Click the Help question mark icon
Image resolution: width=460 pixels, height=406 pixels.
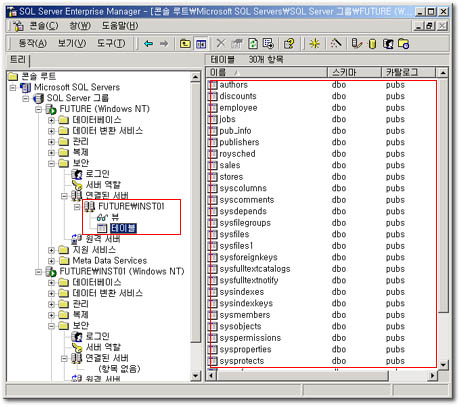point(289,44)
